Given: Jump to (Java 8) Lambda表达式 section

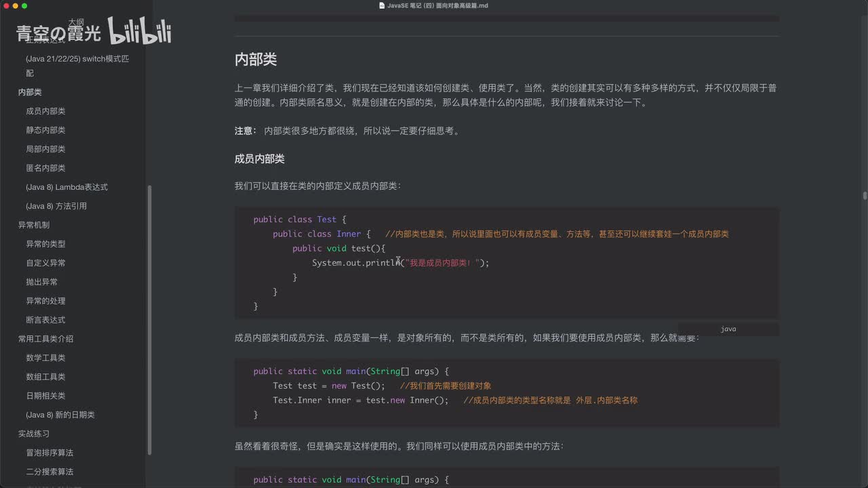Looking at the screenshot, I should [x=66, y=187].
